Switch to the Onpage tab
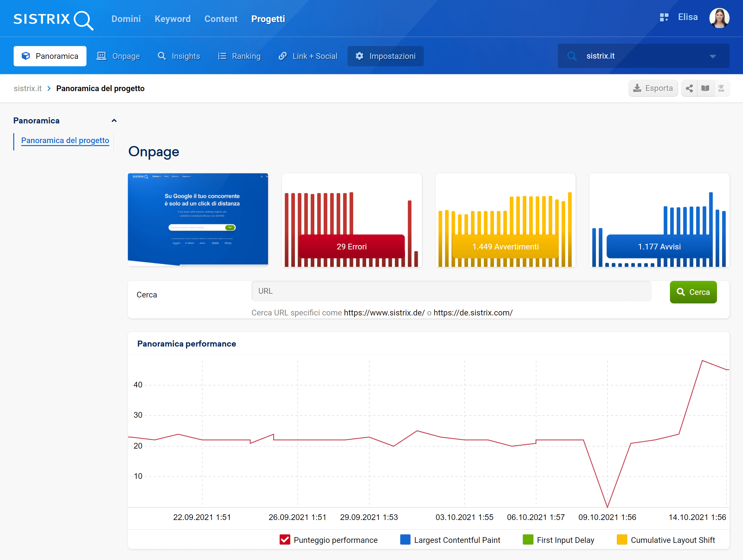The height and width of the screenshot is (560, 743). point(118,56)
